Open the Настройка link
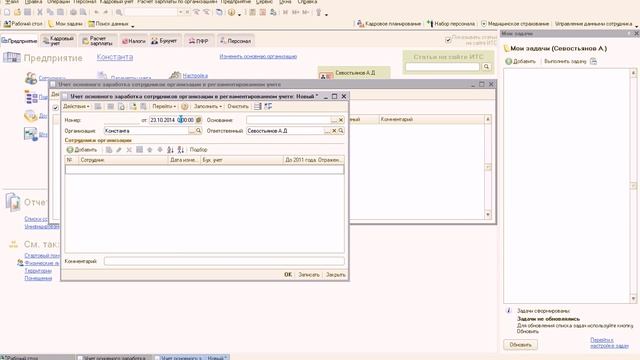 coord(195,76)
